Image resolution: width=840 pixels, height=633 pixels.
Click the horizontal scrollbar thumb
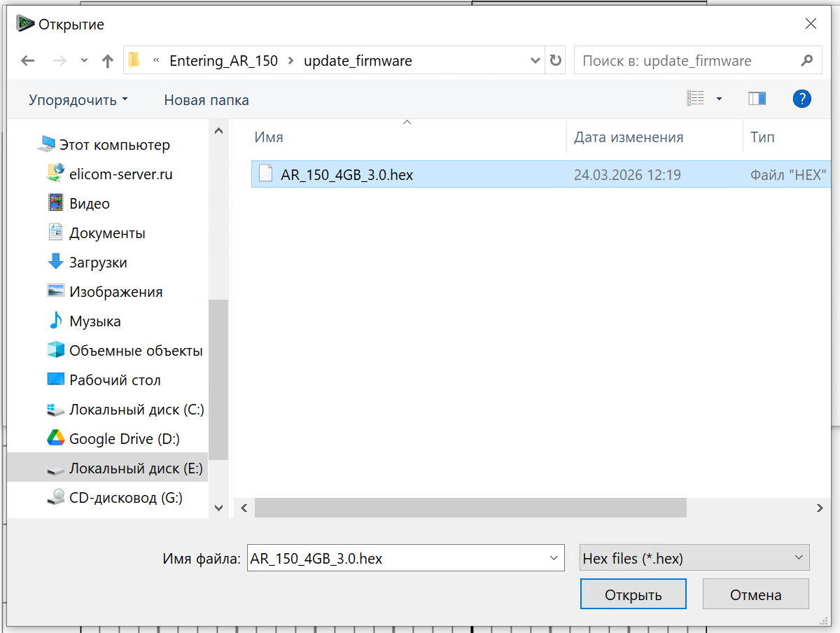[x=470, y=508]
